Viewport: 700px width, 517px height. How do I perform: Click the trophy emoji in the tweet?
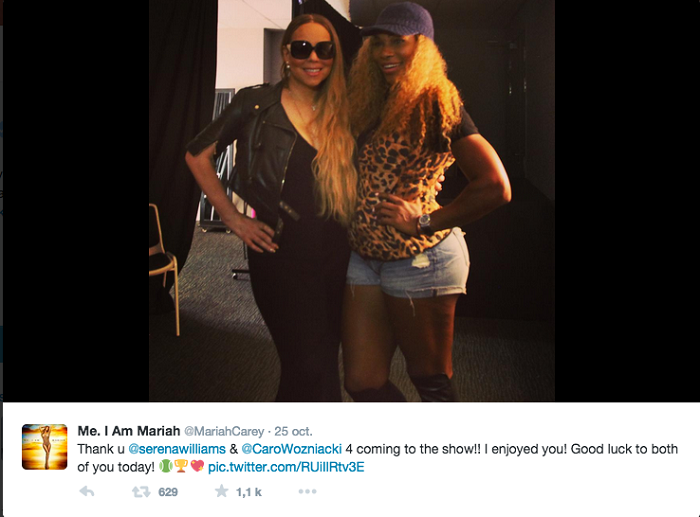181,467
